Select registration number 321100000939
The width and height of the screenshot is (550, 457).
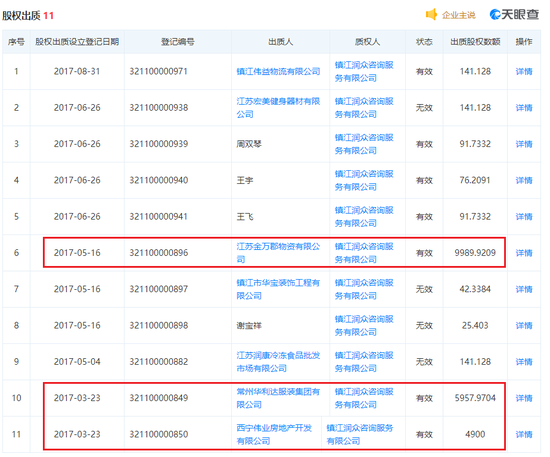click(159, 144)
